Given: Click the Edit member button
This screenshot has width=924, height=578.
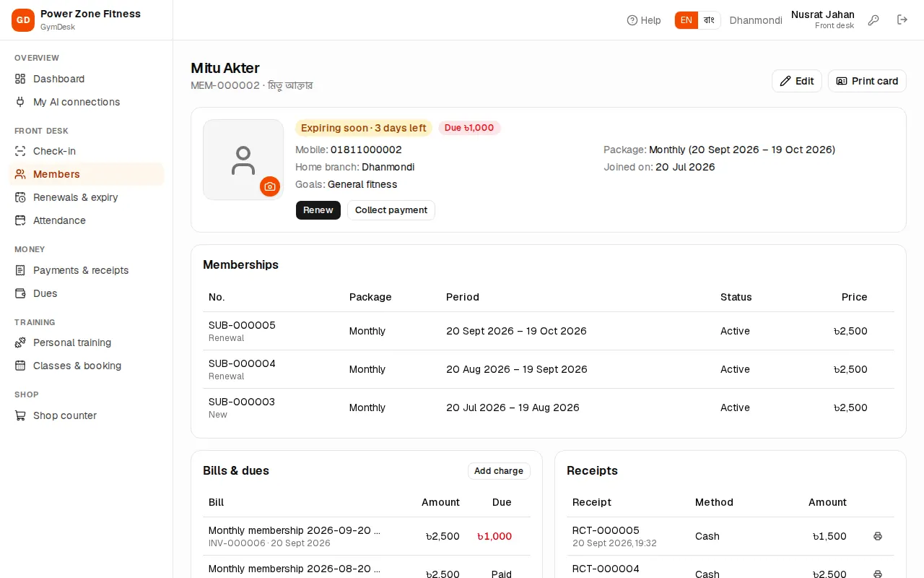Looking at the screenshot, I should pyautogui.click(x=797, y=81).
